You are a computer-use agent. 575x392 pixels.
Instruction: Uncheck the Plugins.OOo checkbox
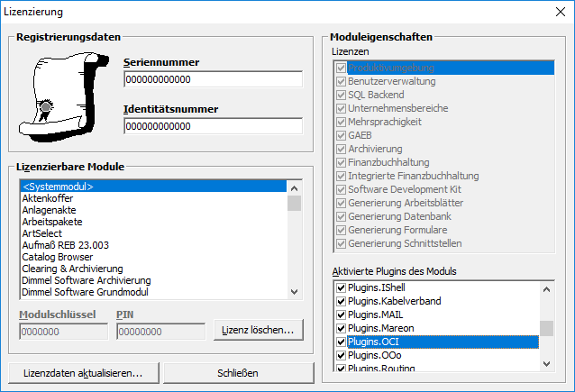(x=341, y=356)
